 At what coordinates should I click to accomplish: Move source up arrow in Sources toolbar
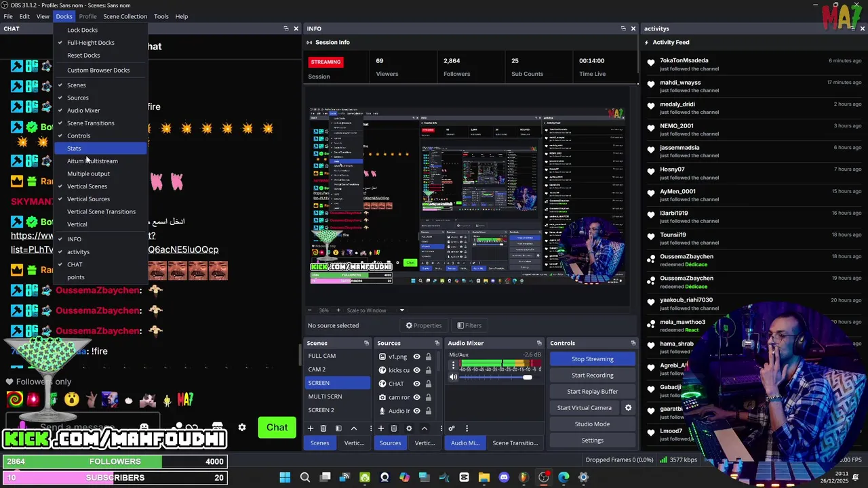424,428
